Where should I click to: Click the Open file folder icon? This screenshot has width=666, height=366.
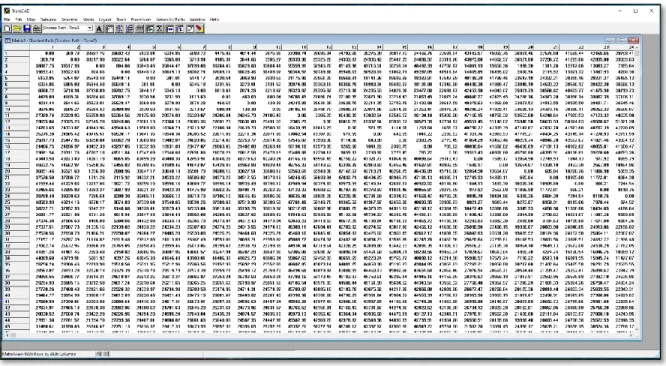tap(17, 28)
